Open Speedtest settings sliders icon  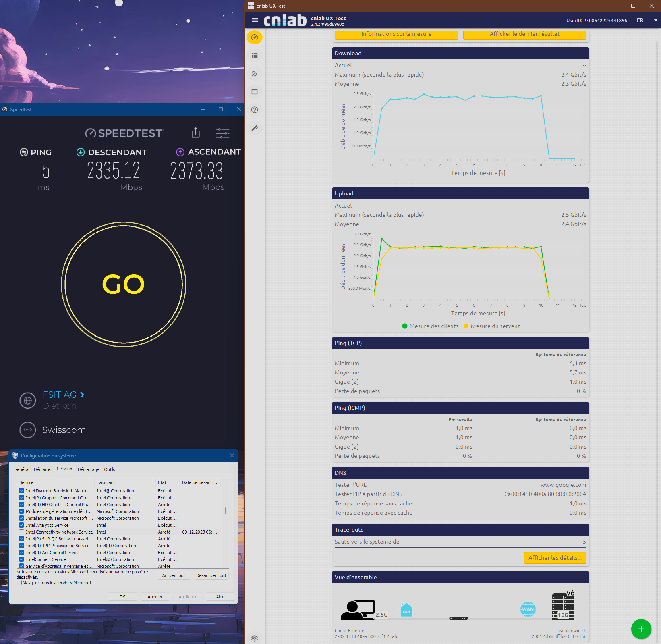(x=222, y=133)
